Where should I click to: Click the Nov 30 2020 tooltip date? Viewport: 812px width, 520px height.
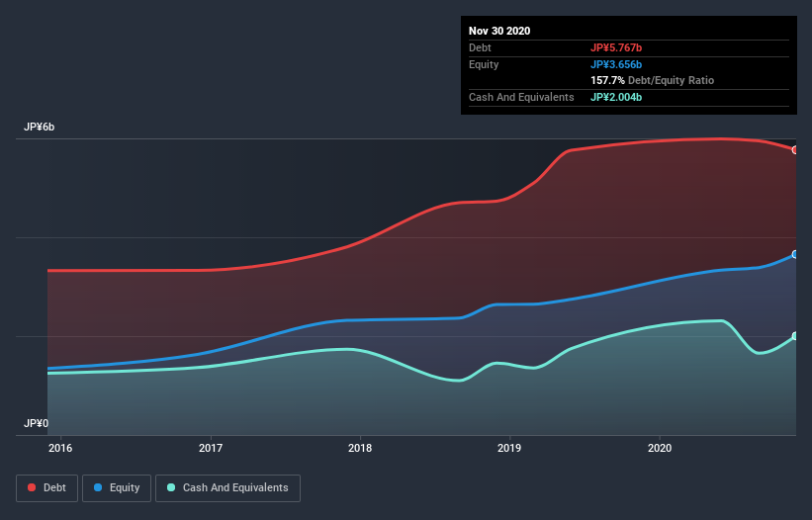(x=499, y=31)
